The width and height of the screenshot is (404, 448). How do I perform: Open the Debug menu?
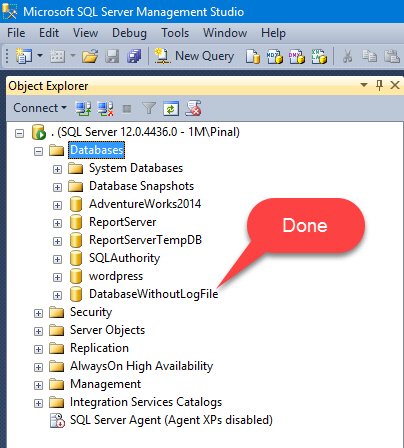tap(129, 33)
